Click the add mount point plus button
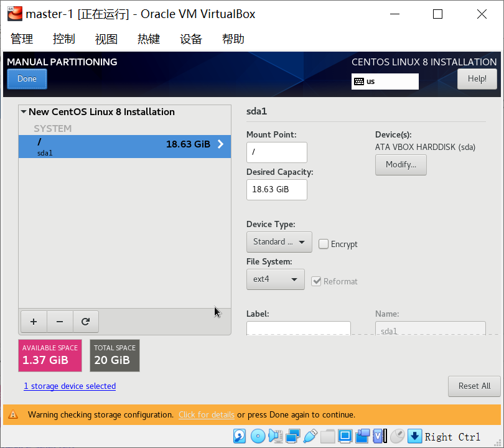The width and height of the screenshot is (504, 448). [x=34, y=322]
